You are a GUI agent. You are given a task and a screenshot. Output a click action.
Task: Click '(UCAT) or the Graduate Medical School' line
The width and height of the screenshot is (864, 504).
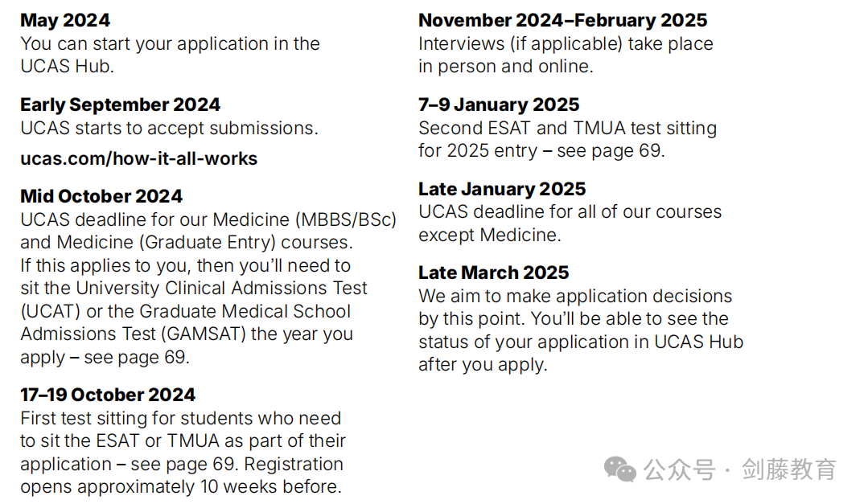[x=186, y=311]
